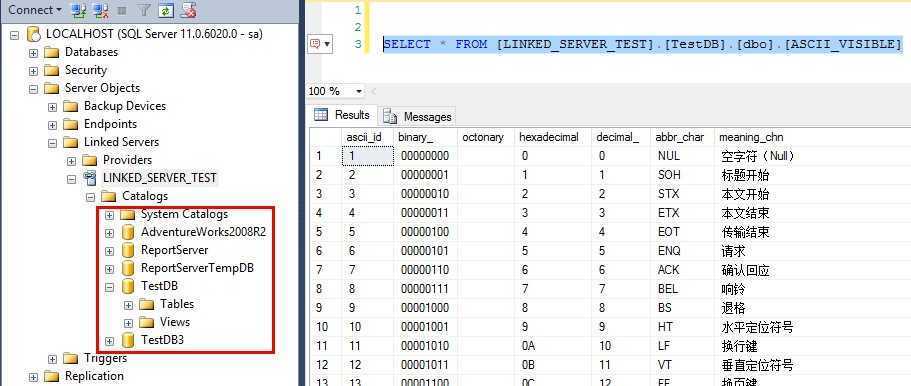Collapse the TestDB catalog
Image resolution: width=911 pixels, height=386 pixels.
(109, 287)
